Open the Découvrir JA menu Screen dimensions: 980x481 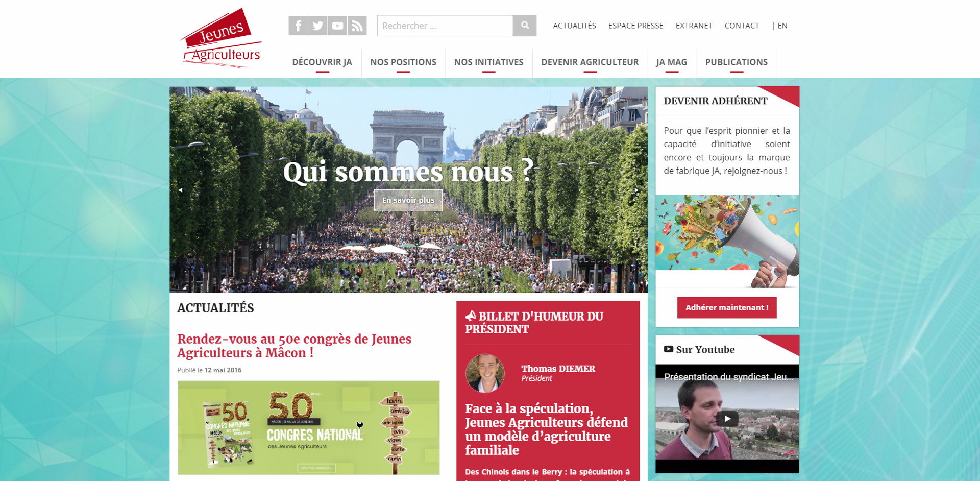pos(322,62)
